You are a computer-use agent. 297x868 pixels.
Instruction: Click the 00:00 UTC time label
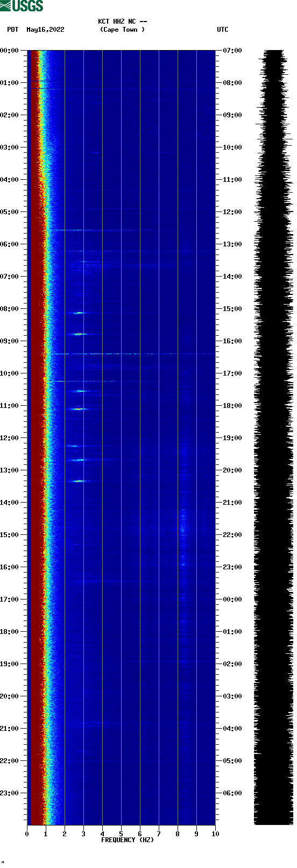click(232, 599)
